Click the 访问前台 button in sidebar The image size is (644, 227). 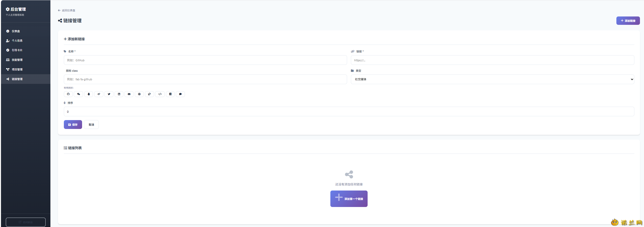[x=26, y=222]
